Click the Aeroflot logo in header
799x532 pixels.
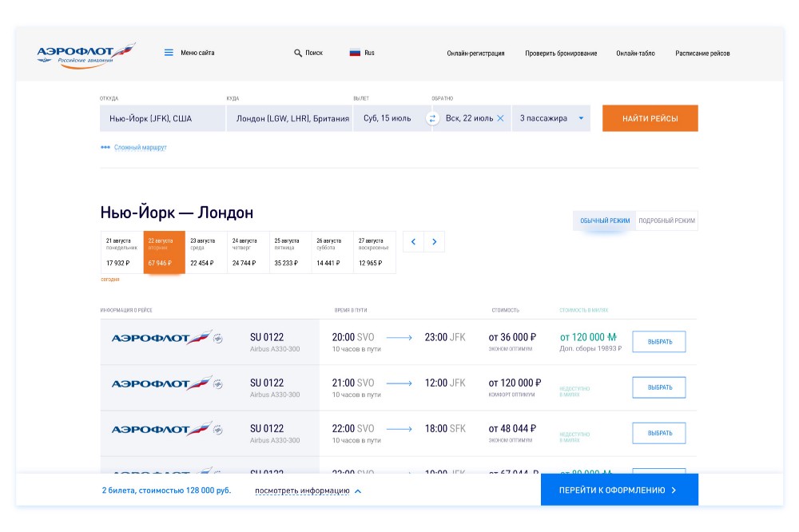[x=85, y=54]
